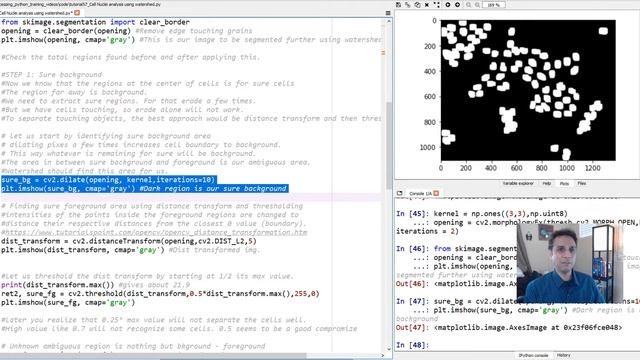The height and width of the screenshot is (360, 640).
Task: Click '#Check the total regions found' comment
Action: tap(130, 57)
